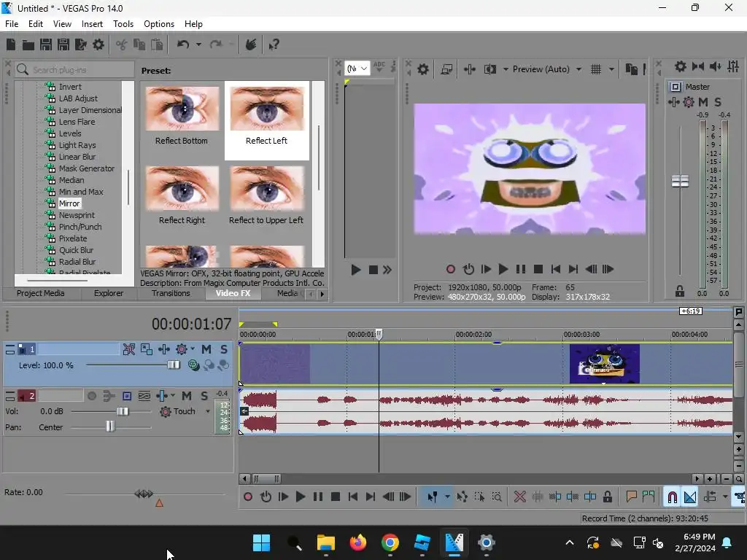The height and width of the screenshot is (560, 747).
Task: Open Project Properties gear icon in toolbar
Action: 98,44
